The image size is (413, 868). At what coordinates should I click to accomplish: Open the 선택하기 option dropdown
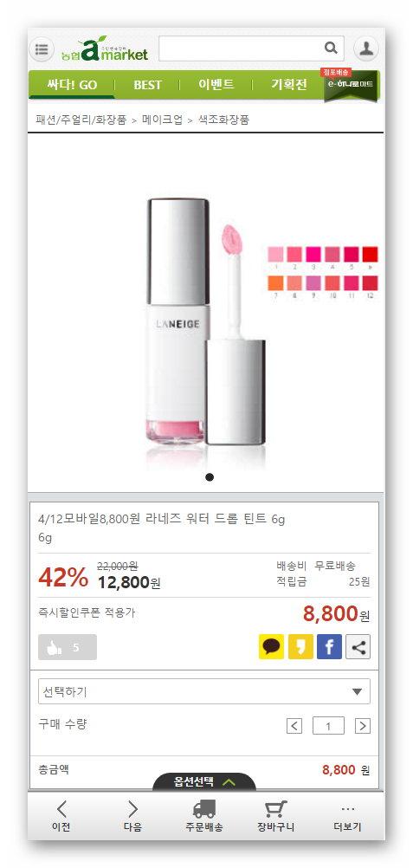204,691
